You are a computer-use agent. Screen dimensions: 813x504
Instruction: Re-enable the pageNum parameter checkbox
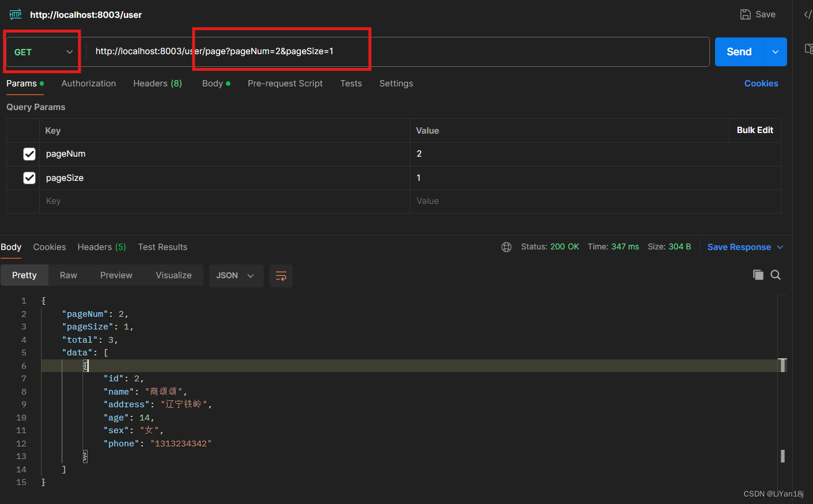pos(29,154)
